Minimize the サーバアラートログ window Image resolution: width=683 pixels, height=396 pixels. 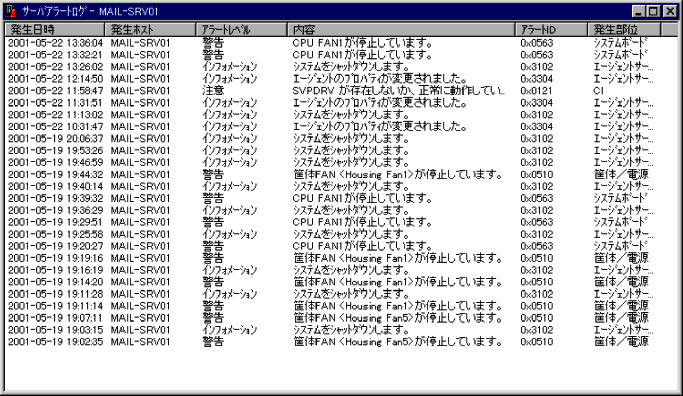click(x=639, y=11)
